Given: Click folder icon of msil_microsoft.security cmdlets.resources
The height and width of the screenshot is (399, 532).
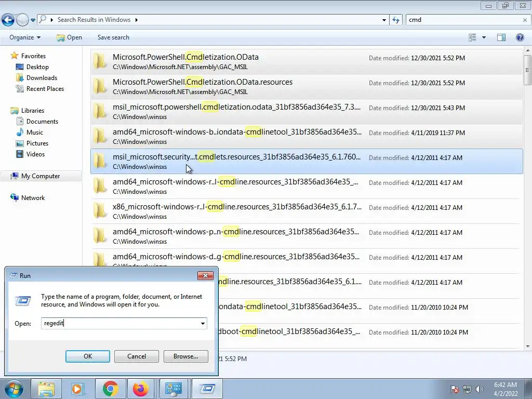Looking at the screenshot, I should [x=100, y=161].
